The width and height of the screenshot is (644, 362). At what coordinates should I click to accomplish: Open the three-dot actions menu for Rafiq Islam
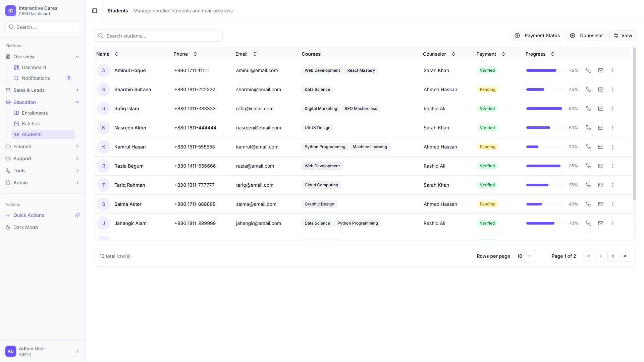(613, 108)
